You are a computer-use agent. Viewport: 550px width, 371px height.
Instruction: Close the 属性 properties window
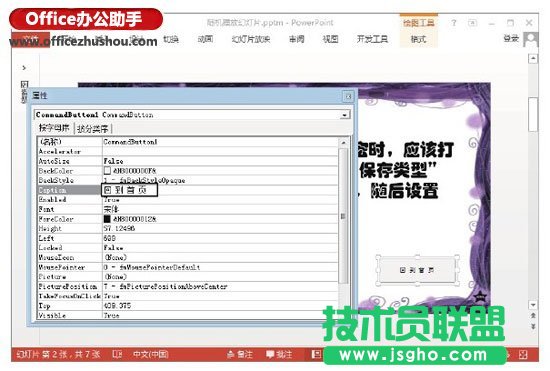point(348,96)
